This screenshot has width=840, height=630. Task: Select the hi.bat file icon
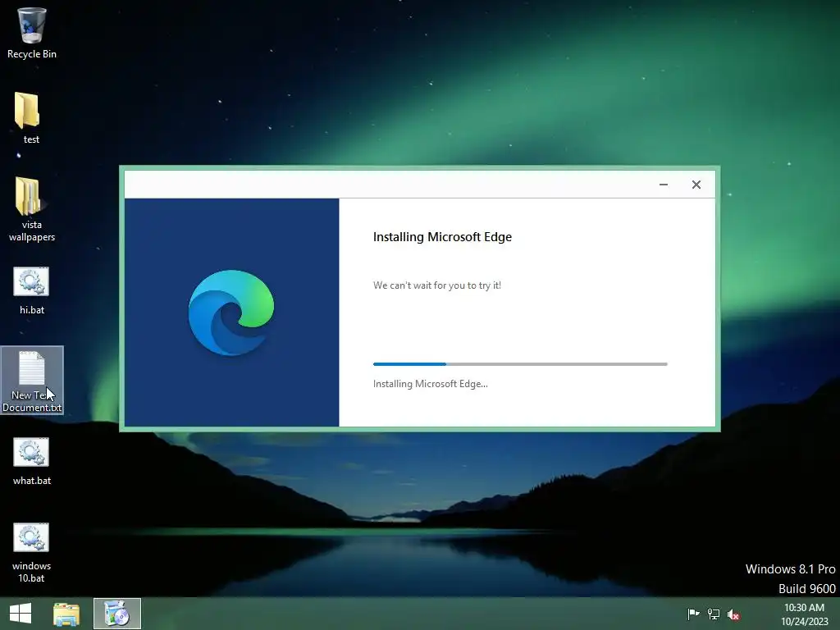point(32,290)
